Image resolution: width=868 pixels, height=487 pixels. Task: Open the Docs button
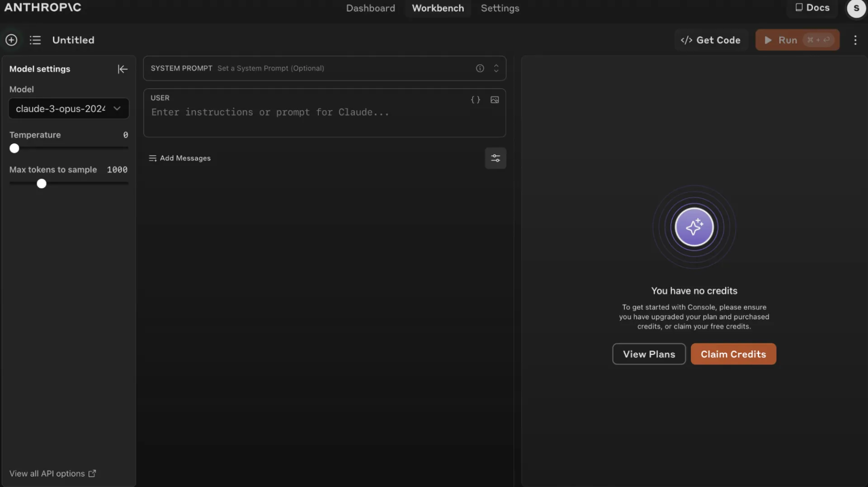coord(812,8)
